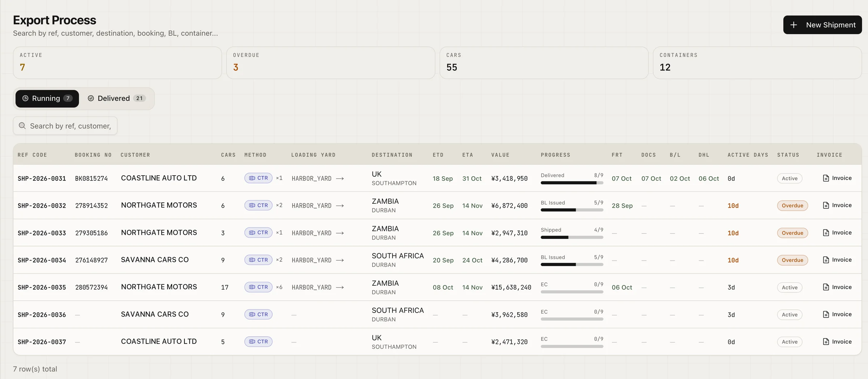The image size is (868, 379).
Task: Select the Containers summary card
Action: (x=757, y=63)
